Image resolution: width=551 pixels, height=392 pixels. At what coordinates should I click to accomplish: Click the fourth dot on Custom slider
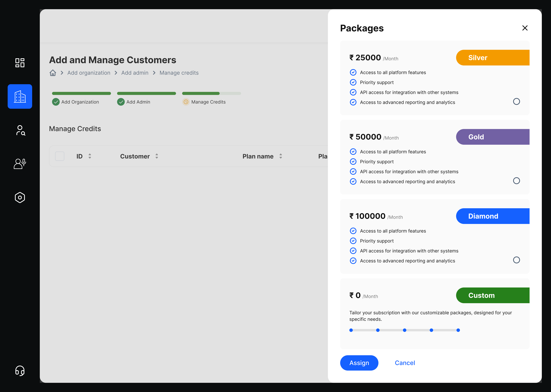[431, 330]
